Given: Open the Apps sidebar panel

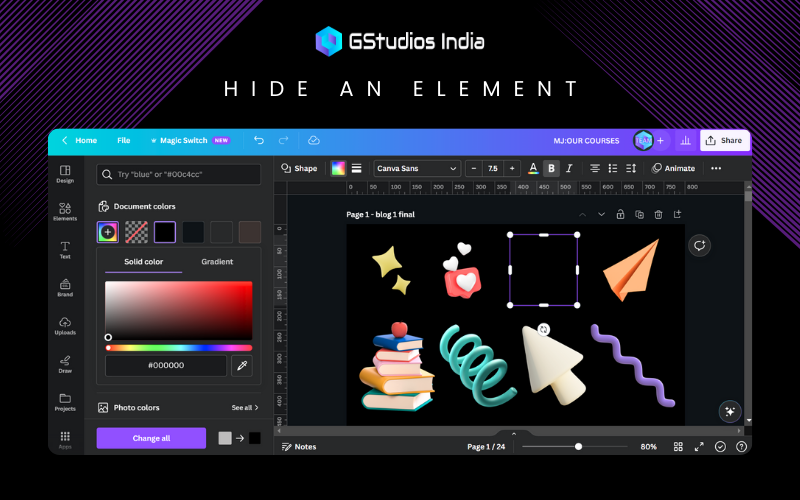Looking at the screenshot, I should 65,439.
